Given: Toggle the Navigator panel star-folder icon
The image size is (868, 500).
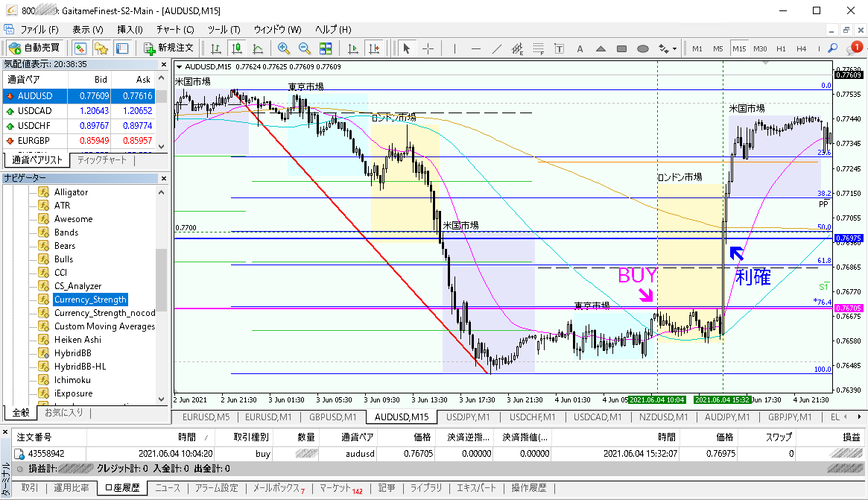Looking at the screenshot, I should [x=101, y=48].
